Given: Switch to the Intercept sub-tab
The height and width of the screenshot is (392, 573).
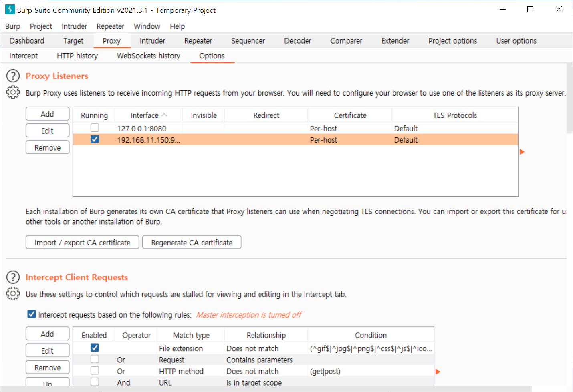Looking at the screenshot, I should pos(24,56).
